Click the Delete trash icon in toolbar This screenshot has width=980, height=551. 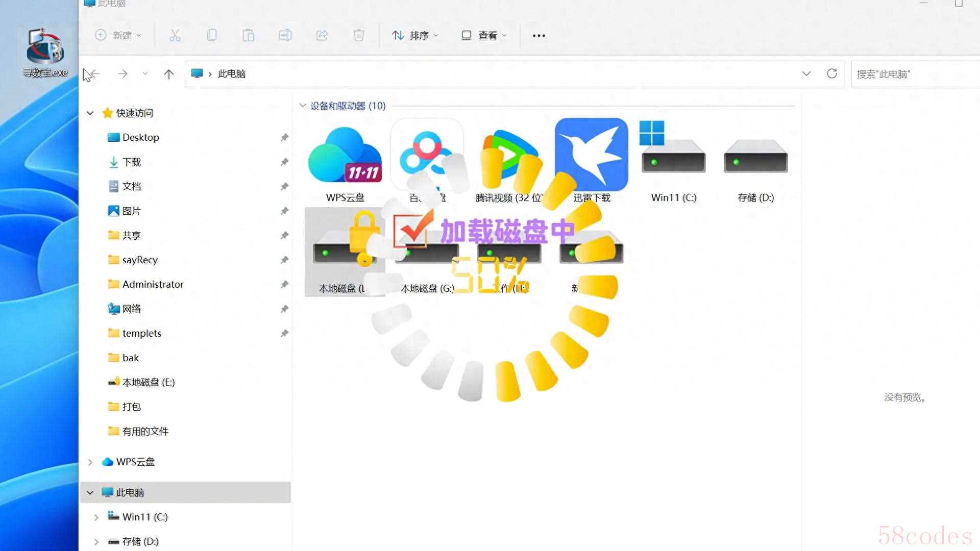pos(358,35)
